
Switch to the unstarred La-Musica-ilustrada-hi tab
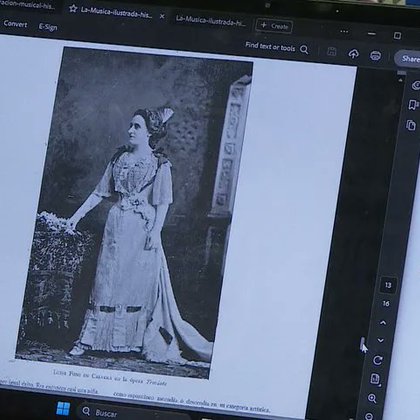pos(211,21)
